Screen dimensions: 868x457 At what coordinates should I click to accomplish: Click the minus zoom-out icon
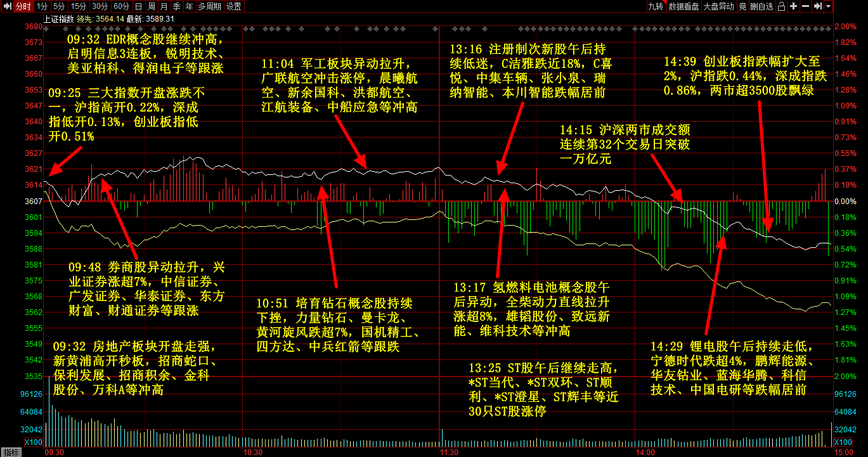click(805, 6)
